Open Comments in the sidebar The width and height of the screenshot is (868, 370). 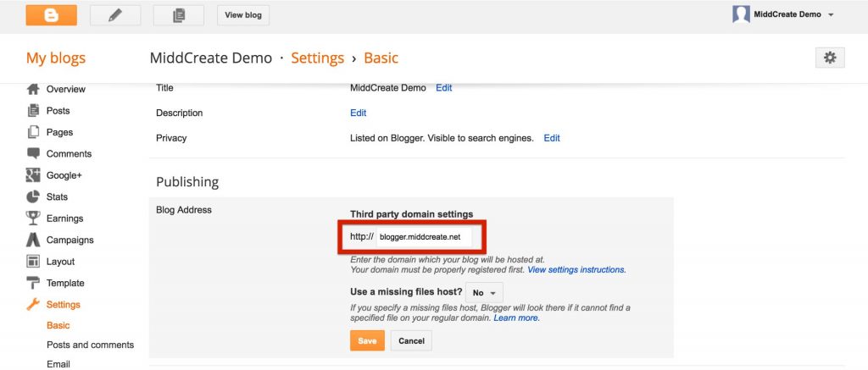(70, 154)
